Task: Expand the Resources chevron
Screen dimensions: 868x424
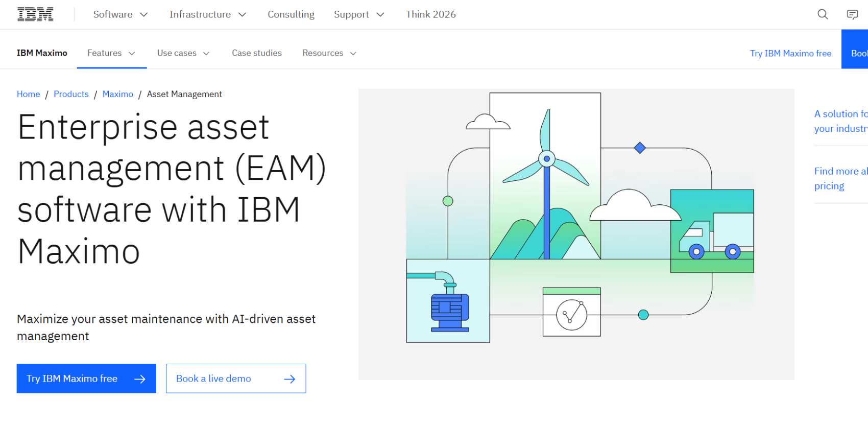Action: [x=353, y=54]
